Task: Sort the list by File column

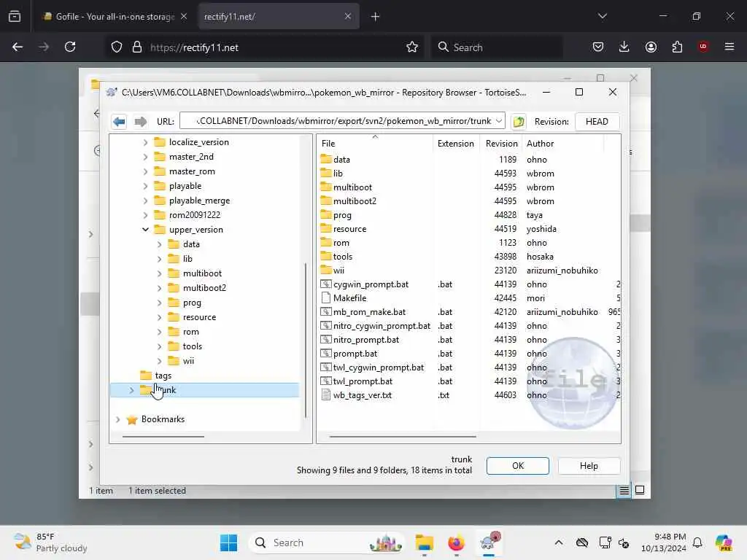Action: pos(375,144)
